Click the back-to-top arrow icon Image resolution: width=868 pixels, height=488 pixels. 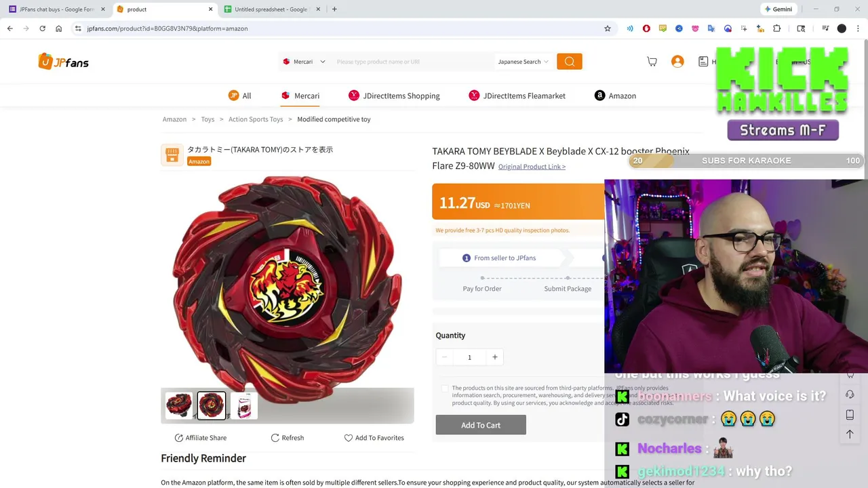point(850,434)
